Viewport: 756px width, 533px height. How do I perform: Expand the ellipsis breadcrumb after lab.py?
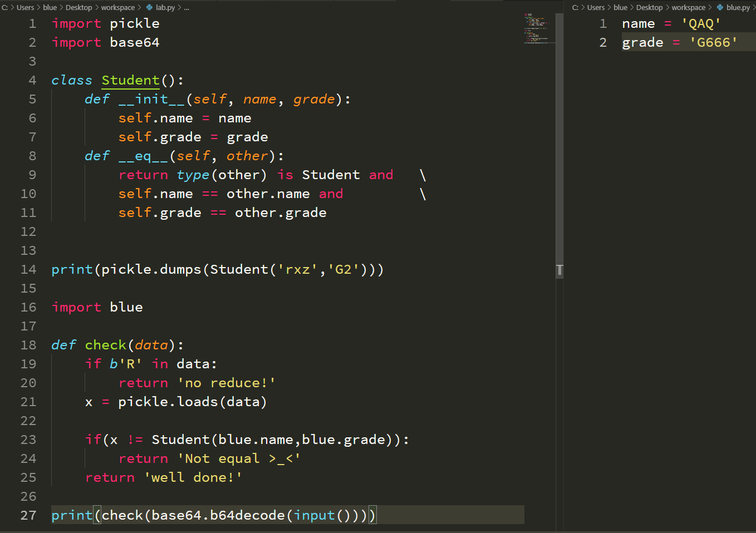tap(186, 7)
